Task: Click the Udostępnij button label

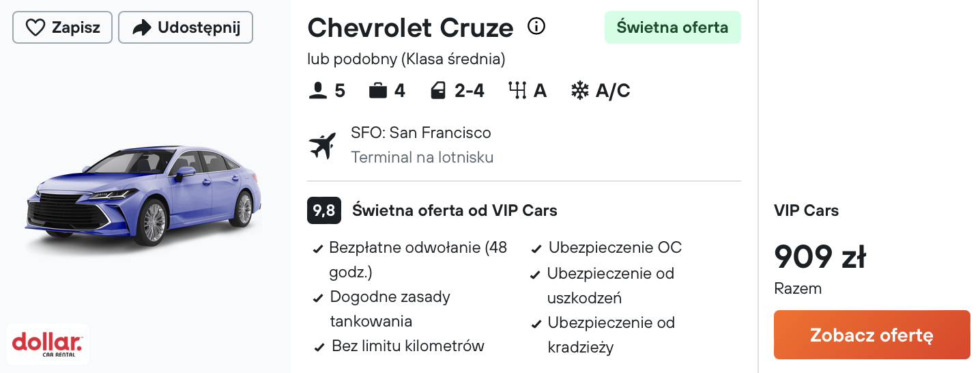Action: (x=199, y=27)
